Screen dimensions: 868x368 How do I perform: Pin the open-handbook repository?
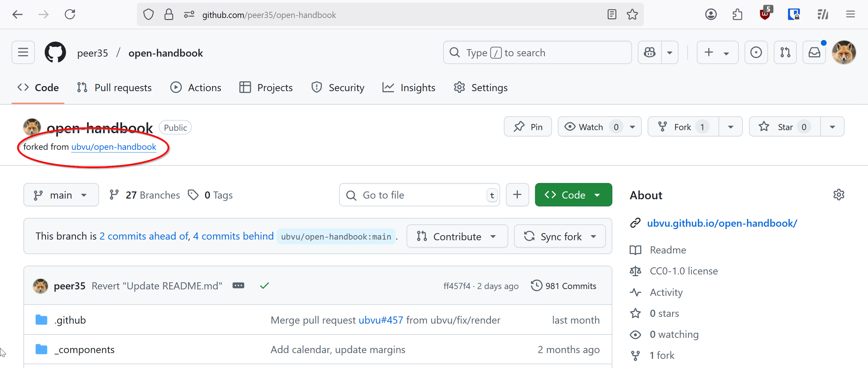coord(528,127)
